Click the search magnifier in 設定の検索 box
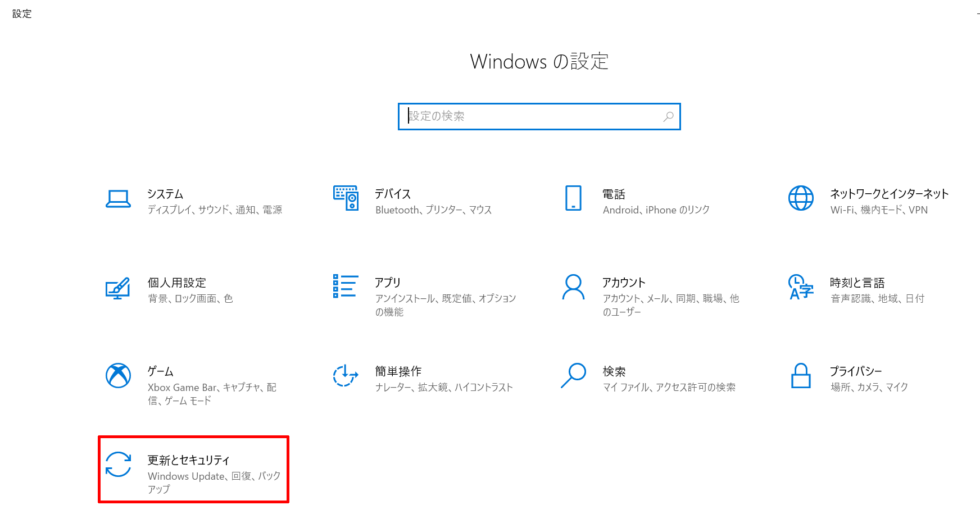The height and width of the screenshot is (514, 980). click(x=668, y=116)
